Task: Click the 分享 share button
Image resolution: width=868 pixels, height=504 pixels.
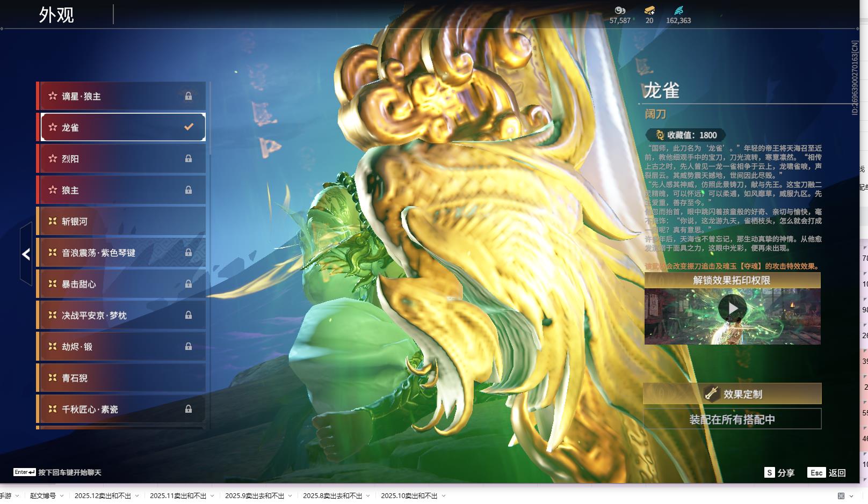Action: (779, 473)
